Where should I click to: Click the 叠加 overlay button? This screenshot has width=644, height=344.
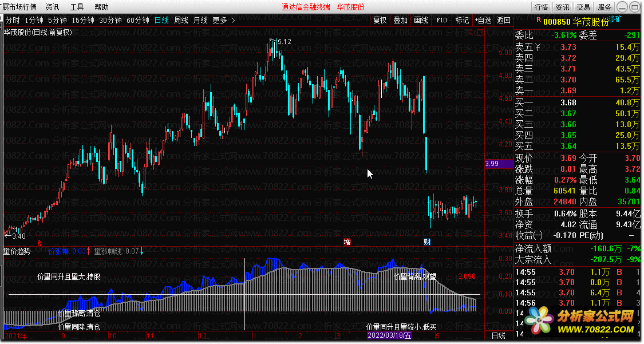[x=401, y=20]
